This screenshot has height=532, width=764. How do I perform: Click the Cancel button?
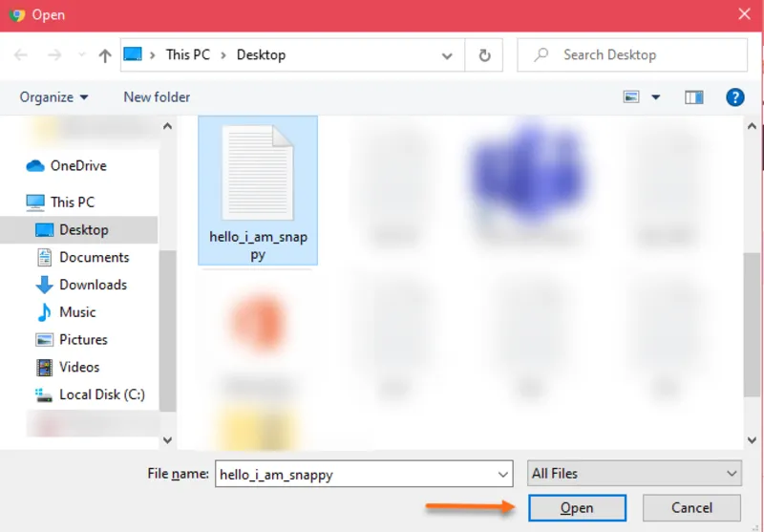[x=691, y=508]
